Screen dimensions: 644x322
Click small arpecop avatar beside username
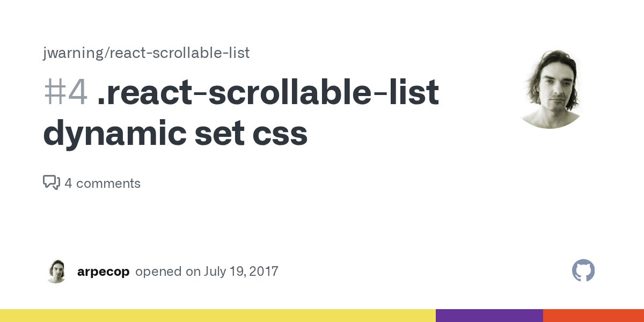(55, 272)
